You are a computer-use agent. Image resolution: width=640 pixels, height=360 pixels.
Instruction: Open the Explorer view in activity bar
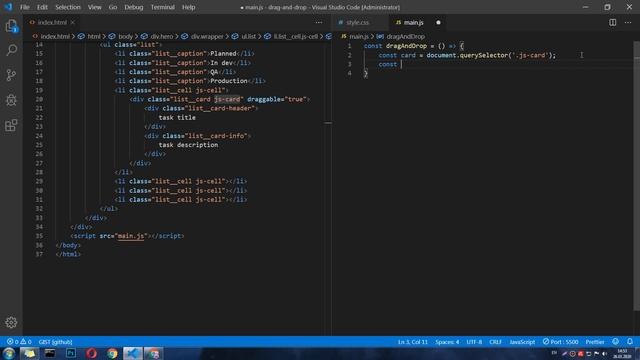tap(11, 26)
